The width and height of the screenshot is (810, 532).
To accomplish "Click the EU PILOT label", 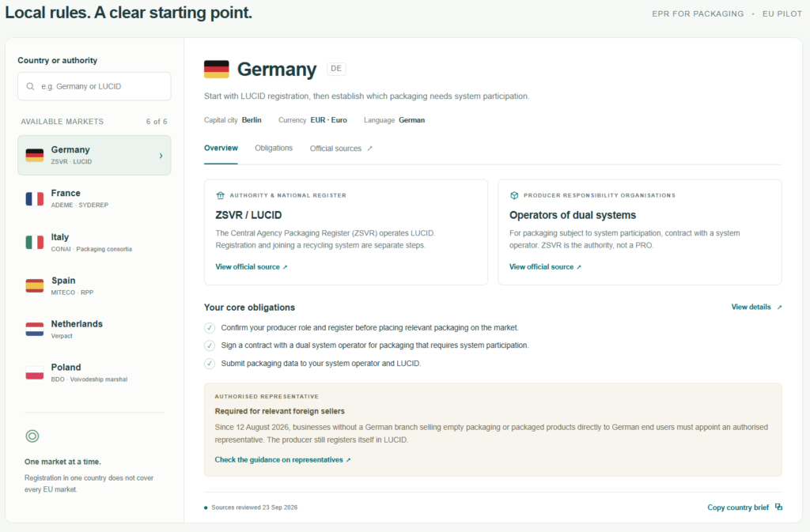I will click(x=782, y=14).
